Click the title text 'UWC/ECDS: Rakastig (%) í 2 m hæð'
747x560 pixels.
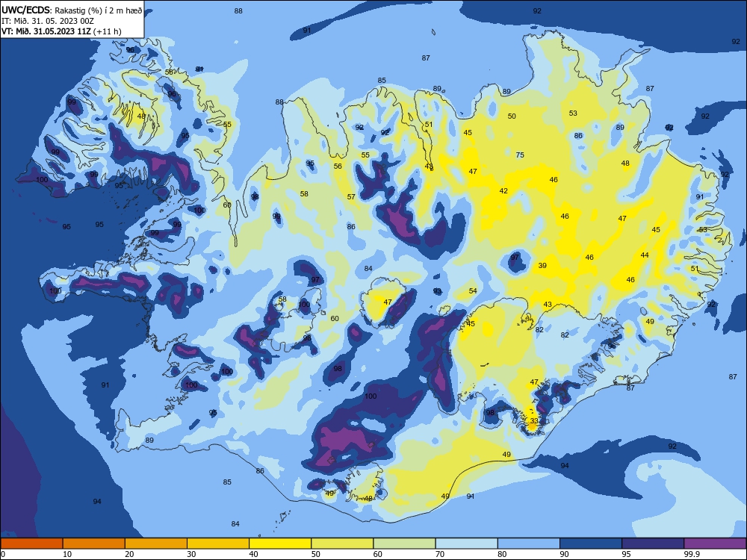[72, 10]
